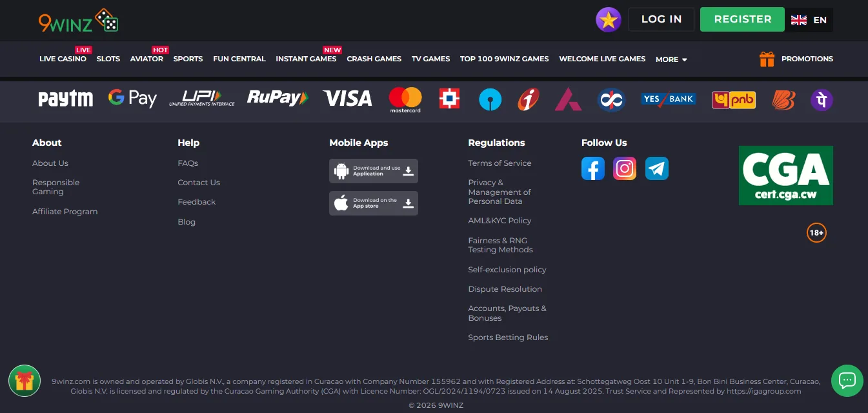The width and height of the screenshot is (868, 413).
Task: Select the Paytm payment logo
Action: click(66, 99)
